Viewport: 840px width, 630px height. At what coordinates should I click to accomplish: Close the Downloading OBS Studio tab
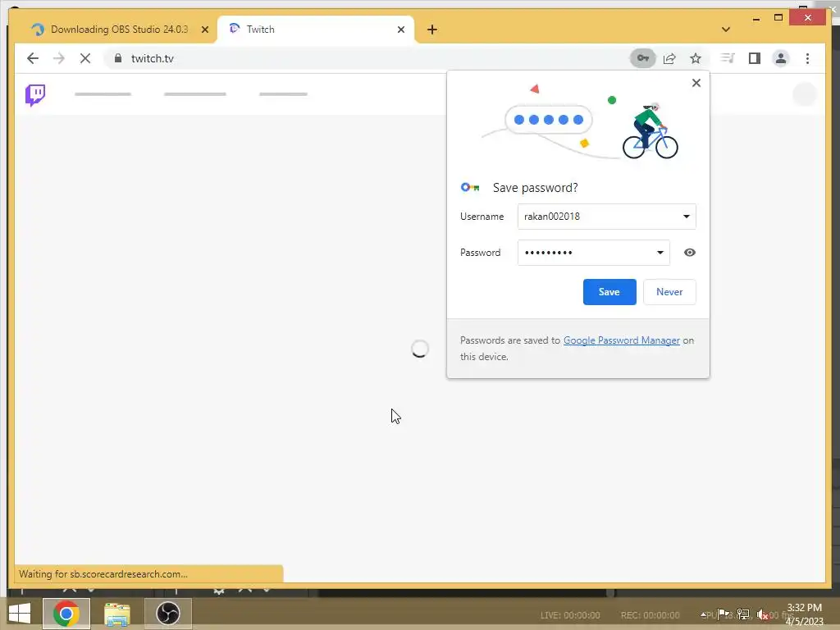(x=204, y=30)
